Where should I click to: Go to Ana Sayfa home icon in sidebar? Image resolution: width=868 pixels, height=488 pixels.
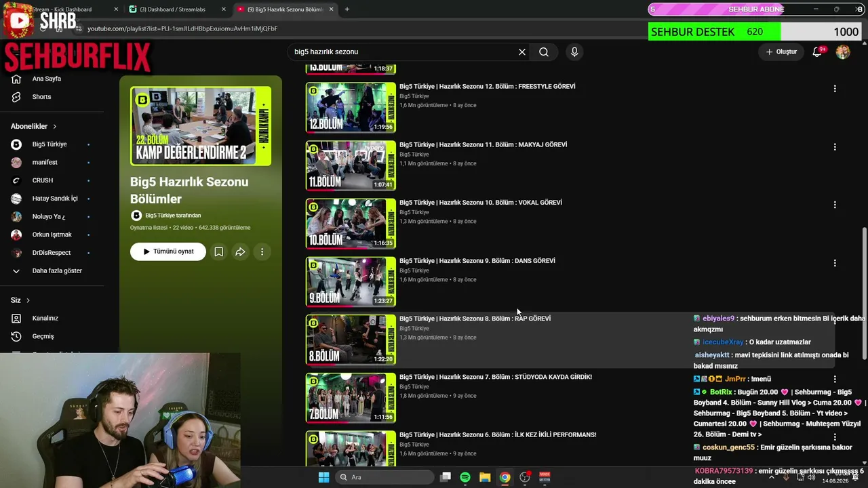pyautogui.click(x=16, y=79)
